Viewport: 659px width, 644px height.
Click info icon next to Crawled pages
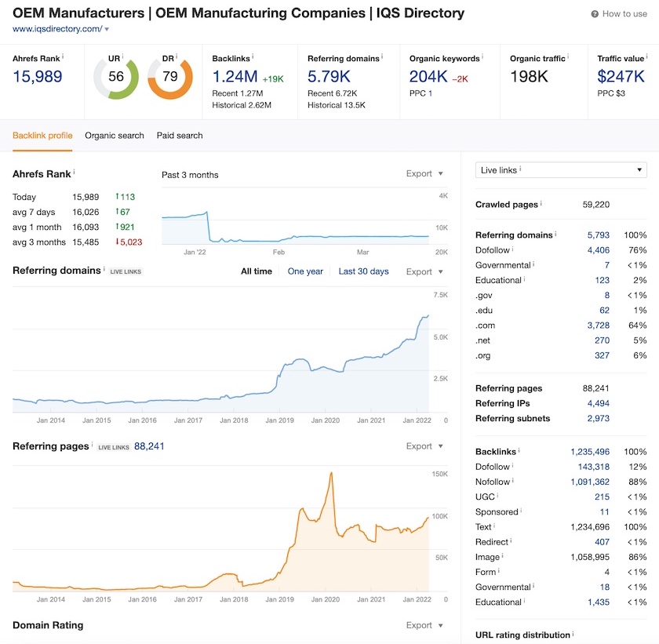pos(541,204)
